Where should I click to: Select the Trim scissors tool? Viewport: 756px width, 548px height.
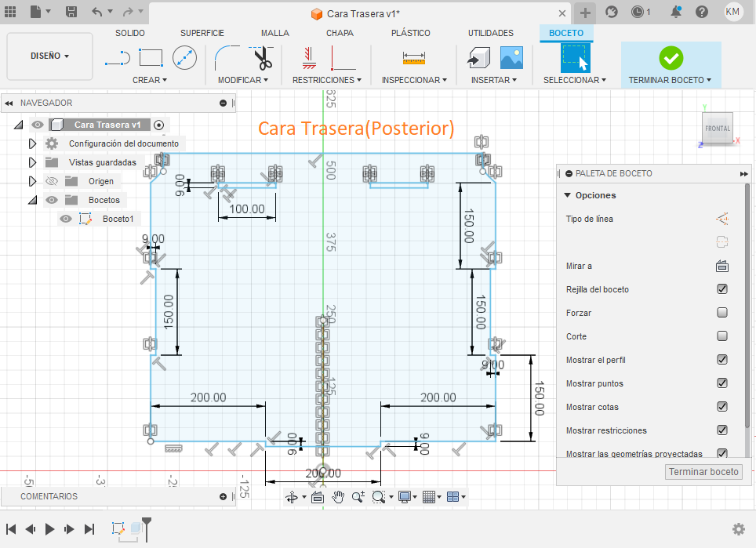(261, 58)
